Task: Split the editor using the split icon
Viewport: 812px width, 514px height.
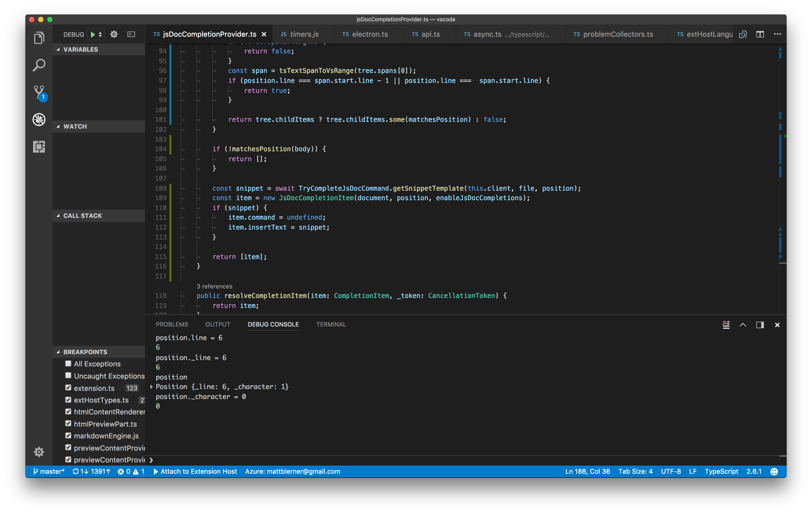Action: 760,34
